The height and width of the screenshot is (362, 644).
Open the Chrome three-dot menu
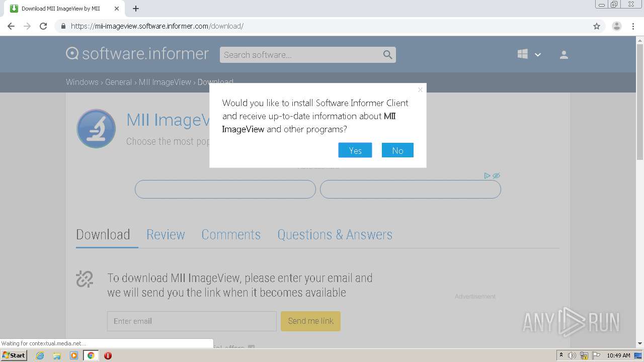pos(633,26)
